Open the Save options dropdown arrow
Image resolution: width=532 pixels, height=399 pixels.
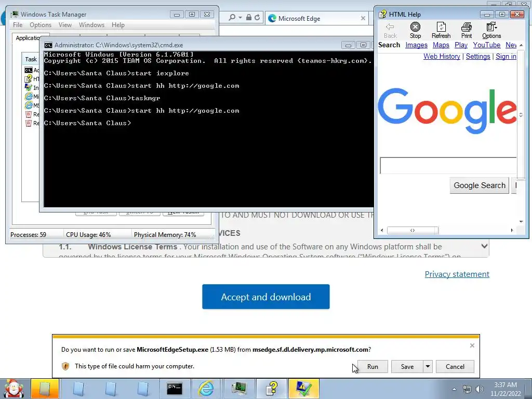point(428,367)
